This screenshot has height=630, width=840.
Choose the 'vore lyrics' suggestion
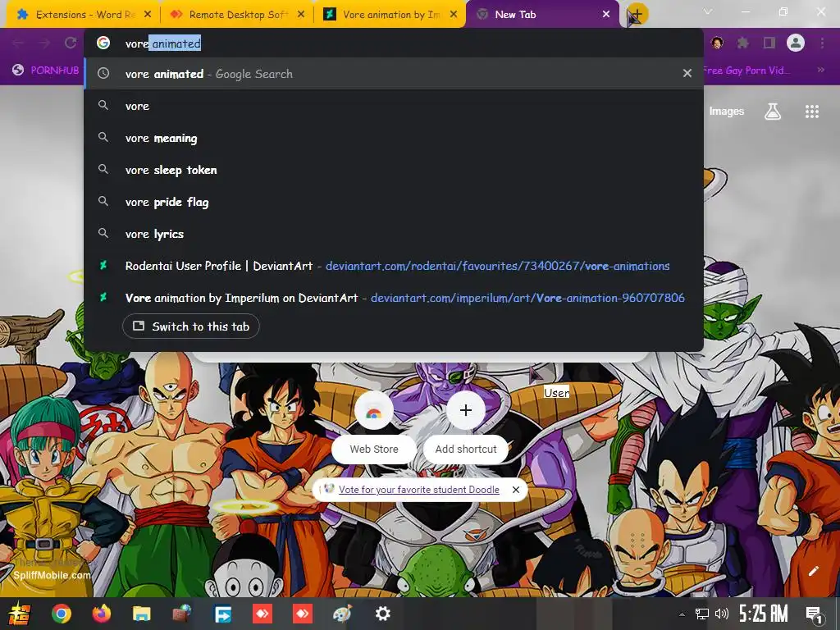click(393, 234)
